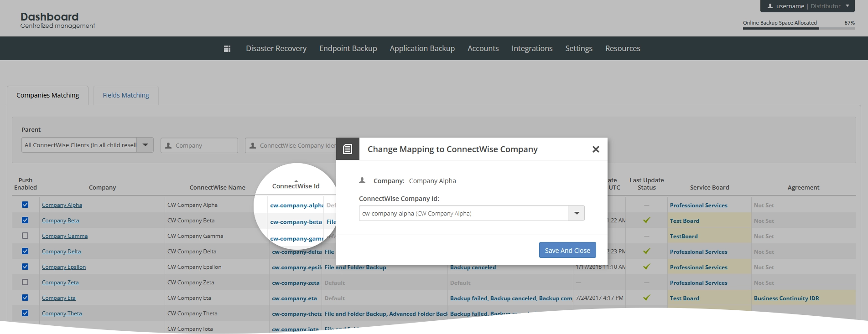Open the username Distributor account menu
868x334 pixels.
(807, 6)
